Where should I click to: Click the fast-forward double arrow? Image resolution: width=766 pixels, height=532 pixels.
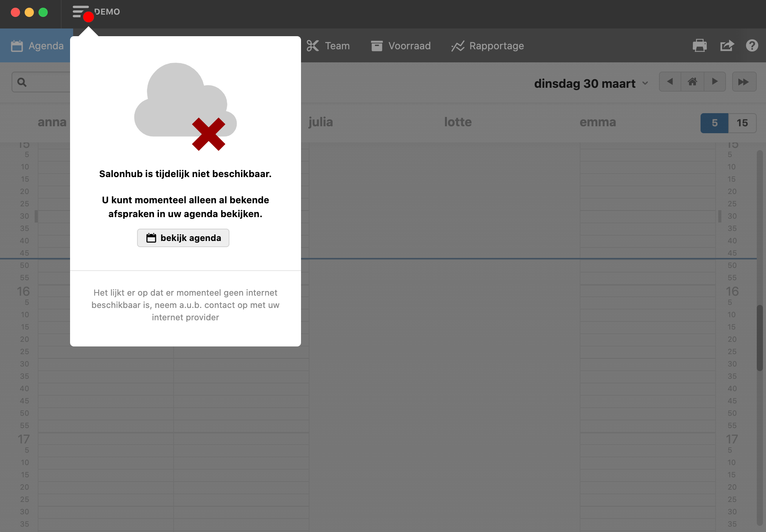click(744, 82)
